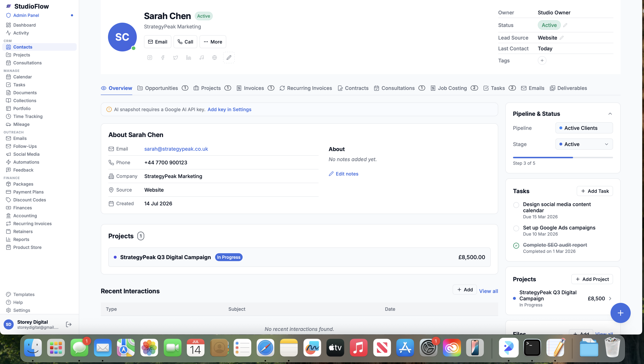Mark 'Design social media content calendar' task complete
644x364 pixels.
(516, 205)
